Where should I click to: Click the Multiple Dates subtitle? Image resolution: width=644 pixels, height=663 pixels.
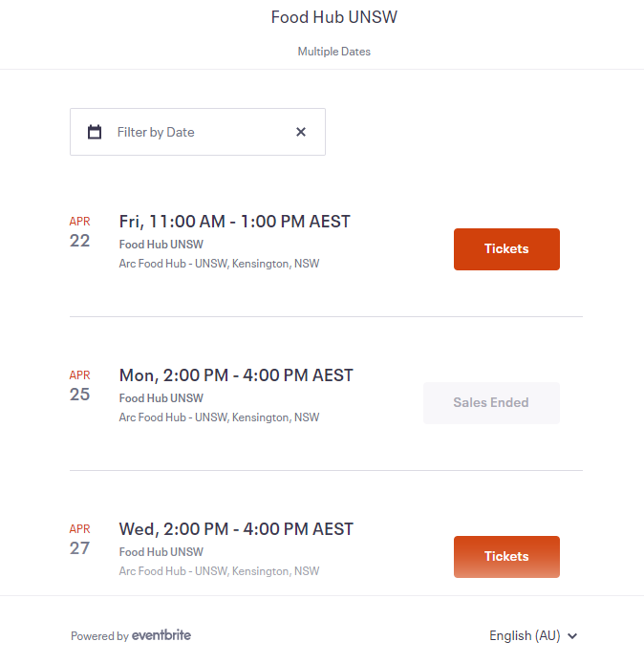(334, 52)
